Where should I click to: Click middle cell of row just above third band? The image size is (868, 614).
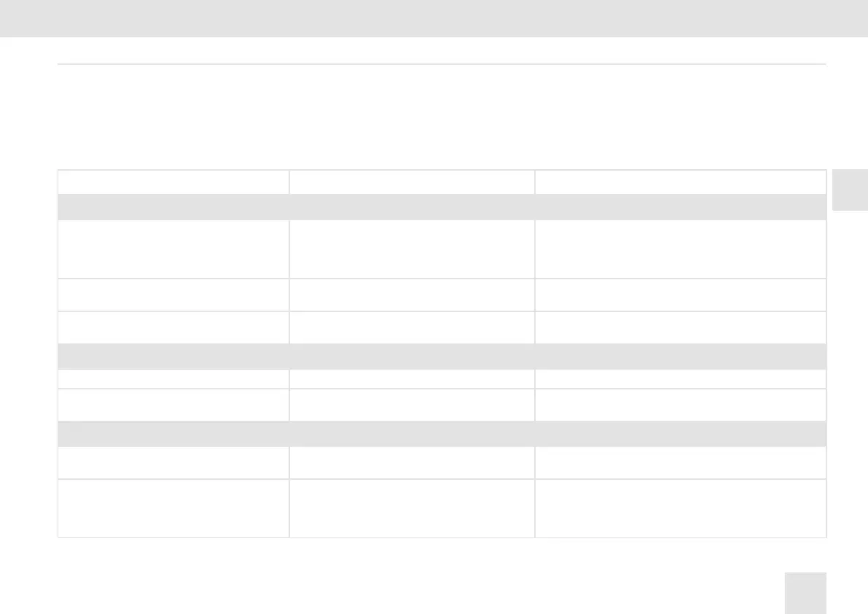click(412, 405)
